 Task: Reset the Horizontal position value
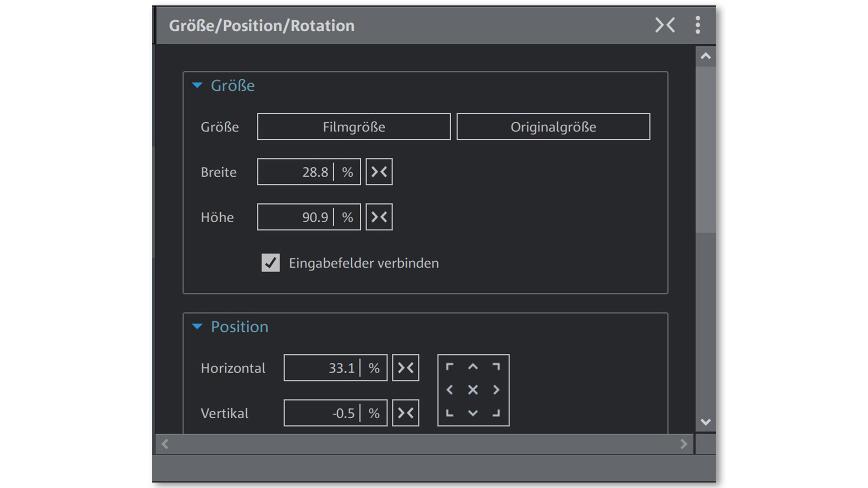pyautogui.click(x=406, y=368)
